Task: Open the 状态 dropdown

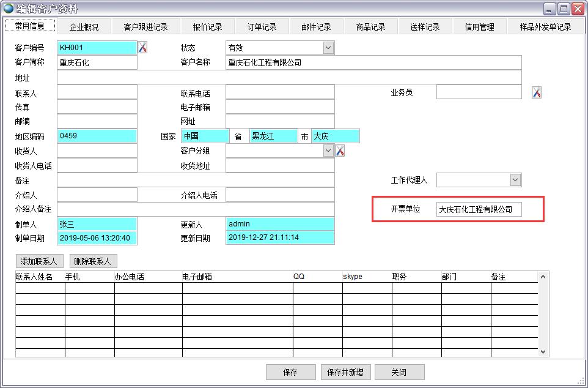Action: pos(329,48)
